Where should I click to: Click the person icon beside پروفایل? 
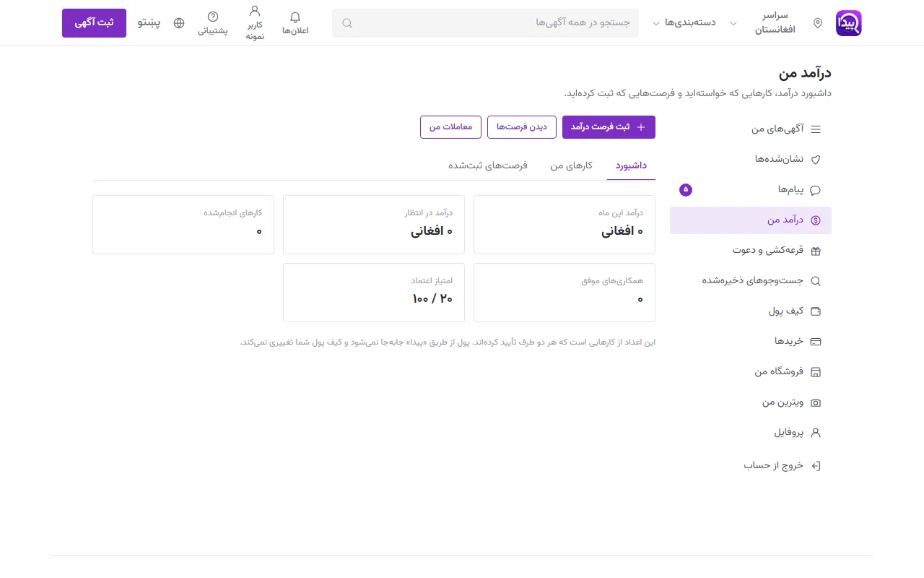tap(816, 433)
